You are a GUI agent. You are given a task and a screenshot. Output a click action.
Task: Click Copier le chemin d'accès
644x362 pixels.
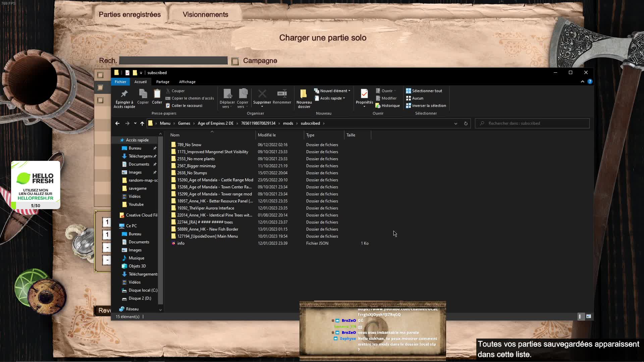click(x=190, y=98)
